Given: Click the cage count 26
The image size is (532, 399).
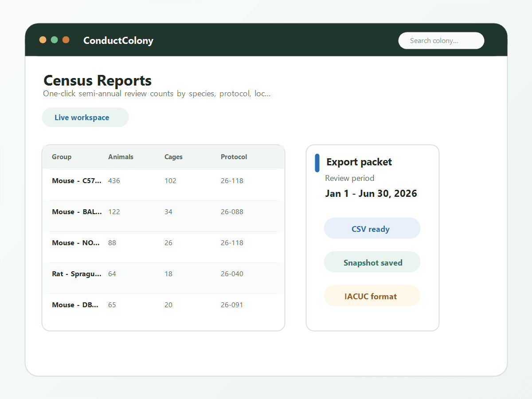Looking at the screenshot, I should coord(168,243).
